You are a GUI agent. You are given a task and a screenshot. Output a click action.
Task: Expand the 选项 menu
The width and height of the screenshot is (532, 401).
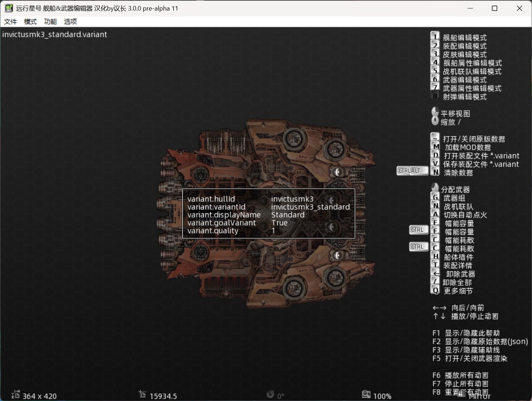click(70, 21)
